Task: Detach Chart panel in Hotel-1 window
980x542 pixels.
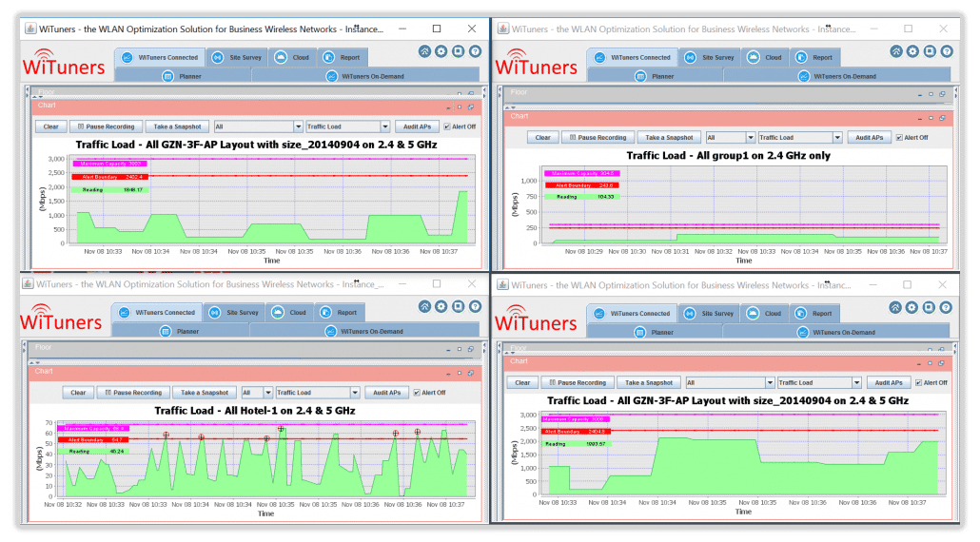Action: (x=471, y=373)
